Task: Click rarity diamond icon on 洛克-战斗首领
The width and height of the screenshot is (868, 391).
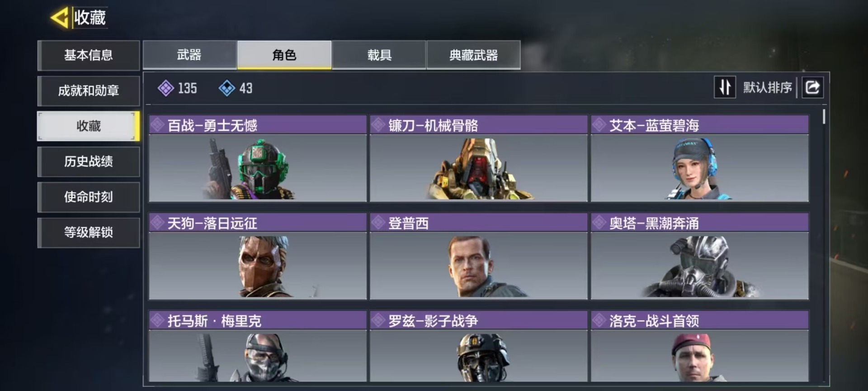Action: pyautogui.click(x=599, y=320)
